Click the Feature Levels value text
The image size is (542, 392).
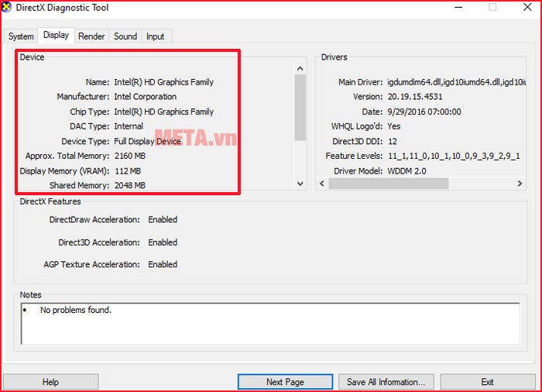tap(454, 156)
